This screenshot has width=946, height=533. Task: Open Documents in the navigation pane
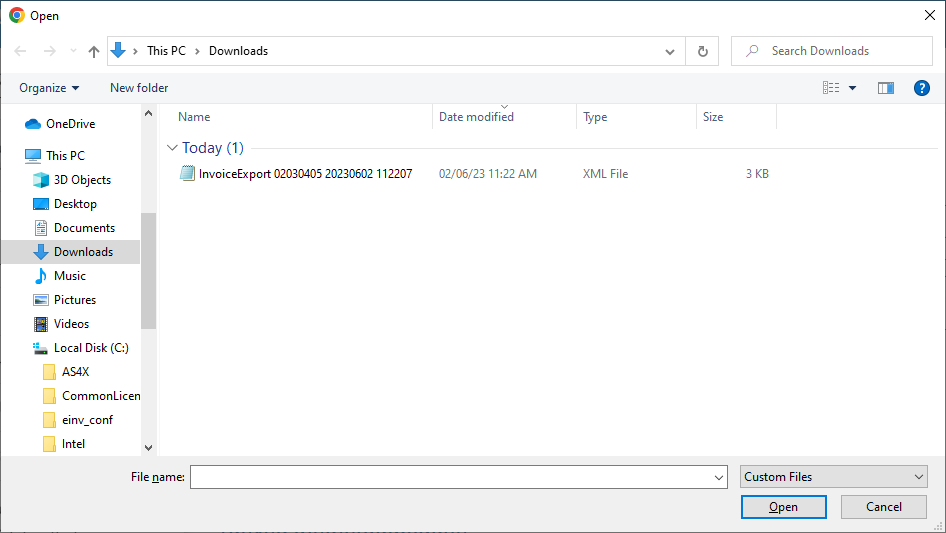84,228
